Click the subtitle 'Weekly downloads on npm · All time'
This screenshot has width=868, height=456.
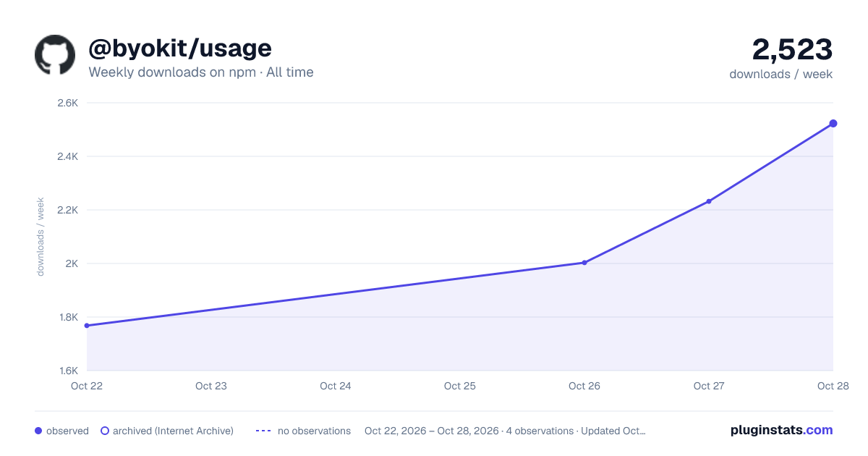point(201,72)
